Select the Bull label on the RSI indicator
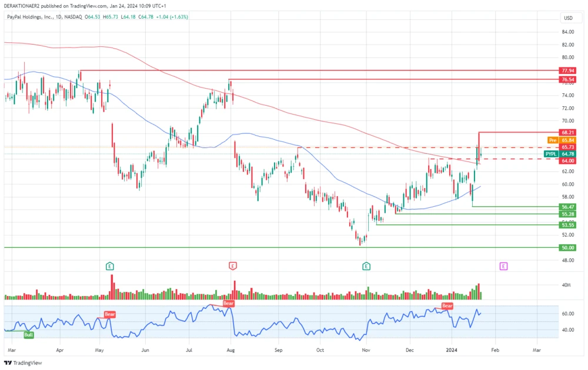The width and height of the screenshot is (588, 370). (x=28, y=334)
